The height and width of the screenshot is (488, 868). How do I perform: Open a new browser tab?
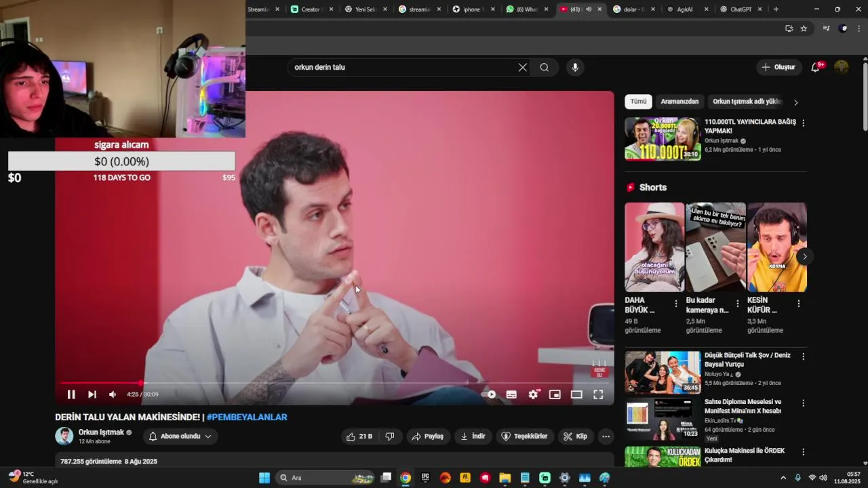click(x=776, y=9)
